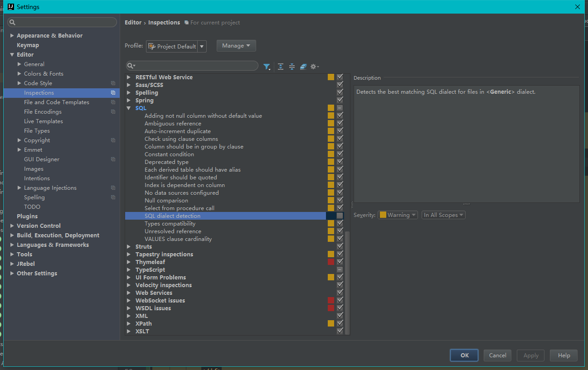The height and width of the screenshot is (370, 588).
Task: Toggle the TypeScript group checkbox
Action: [340, 270]
